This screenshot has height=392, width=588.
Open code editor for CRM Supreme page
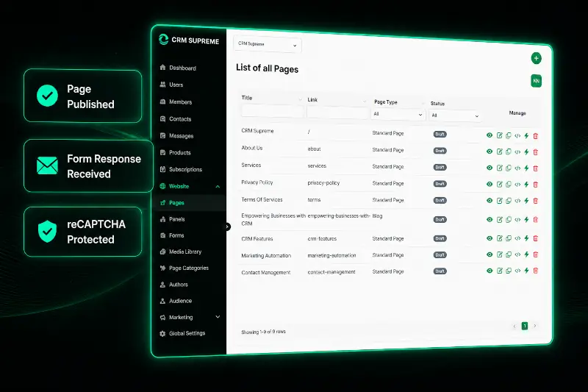point(517,136)
